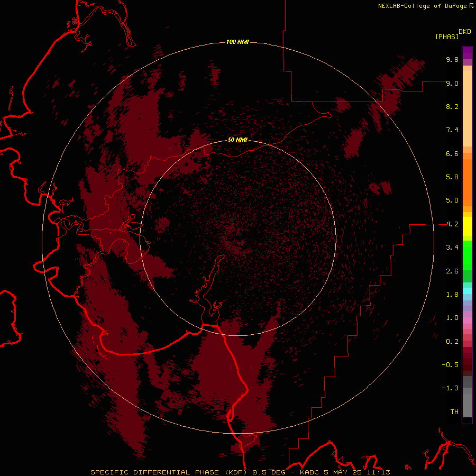
Task: Click the KABC station identifier in the caption
Action: pyautogui.click(x=310, y=472)
